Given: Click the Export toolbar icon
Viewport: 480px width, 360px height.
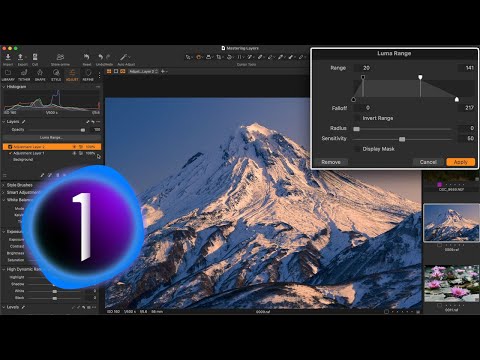Looking at the screenshot, I should (21, 57).
